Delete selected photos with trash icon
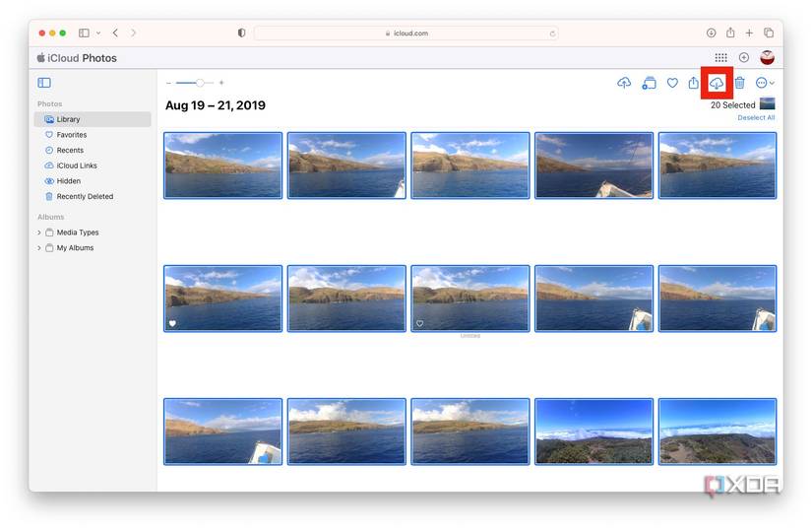The image size is (812, 530). [x=740, y=83]
